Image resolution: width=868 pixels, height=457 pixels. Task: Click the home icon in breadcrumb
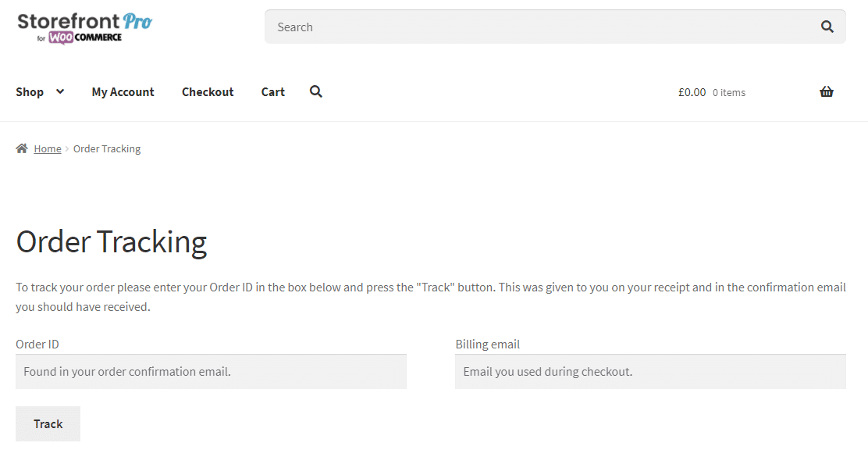[22, 148]
